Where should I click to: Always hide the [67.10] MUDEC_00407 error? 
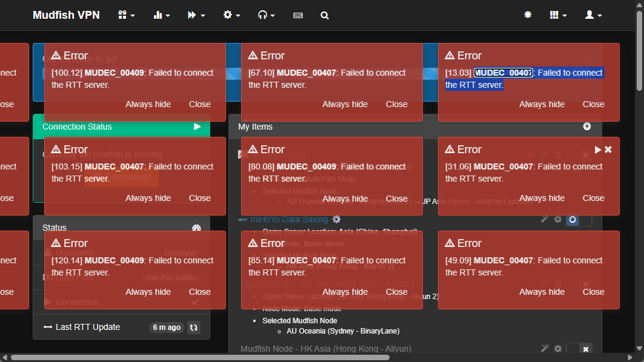click(x=345, y=104)
